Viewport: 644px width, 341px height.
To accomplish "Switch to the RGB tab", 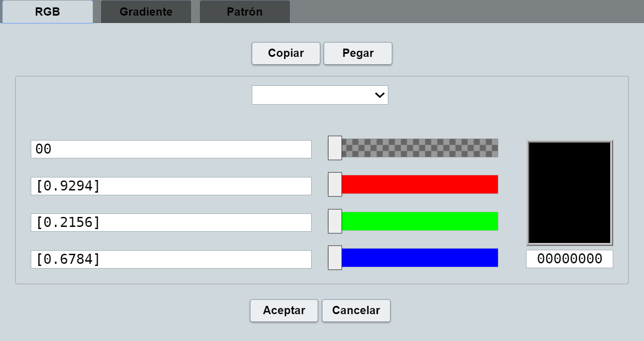I will 48,12.
